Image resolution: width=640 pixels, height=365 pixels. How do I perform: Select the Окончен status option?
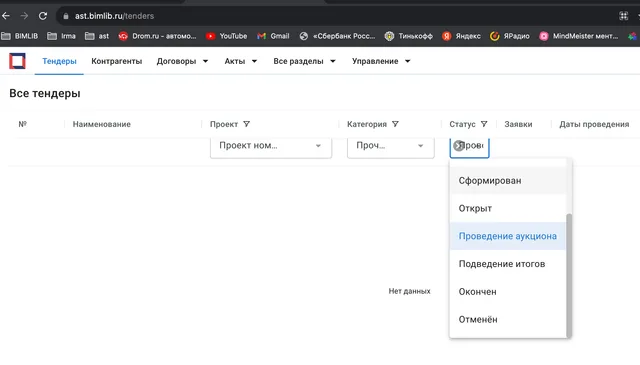(x=508, y=292)
